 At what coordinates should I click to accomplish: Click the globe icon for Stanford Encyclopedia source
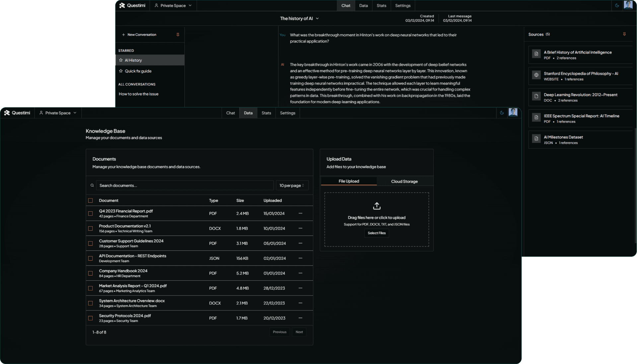pos(536,75)
